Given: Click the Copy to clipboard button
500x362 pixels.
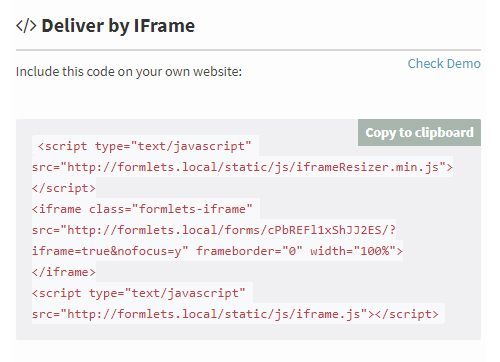Looking at the screenshot, I should (419, 132).
